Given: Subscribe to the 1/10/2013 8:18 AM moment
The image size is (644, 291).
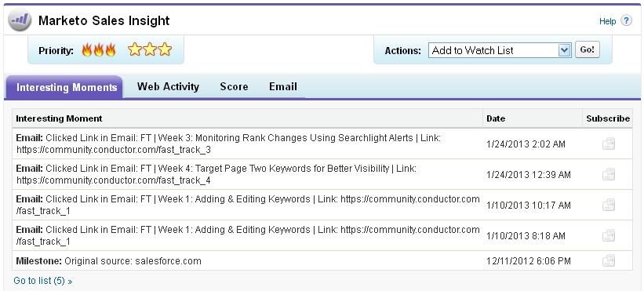Looking at the screenshot, I should [608, 235].
